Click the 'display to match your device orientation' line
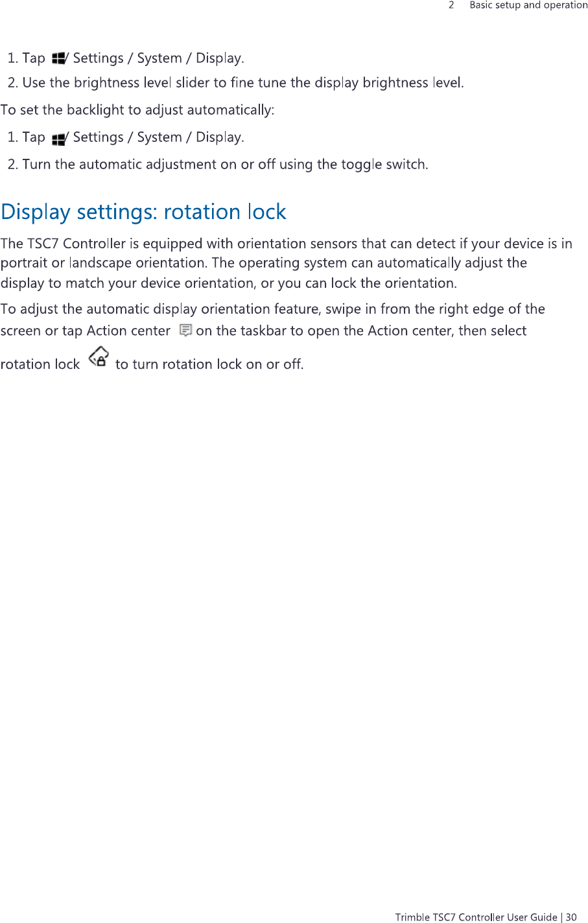The width and height of the screenshot is (588, 923). [x=228, y=283]
